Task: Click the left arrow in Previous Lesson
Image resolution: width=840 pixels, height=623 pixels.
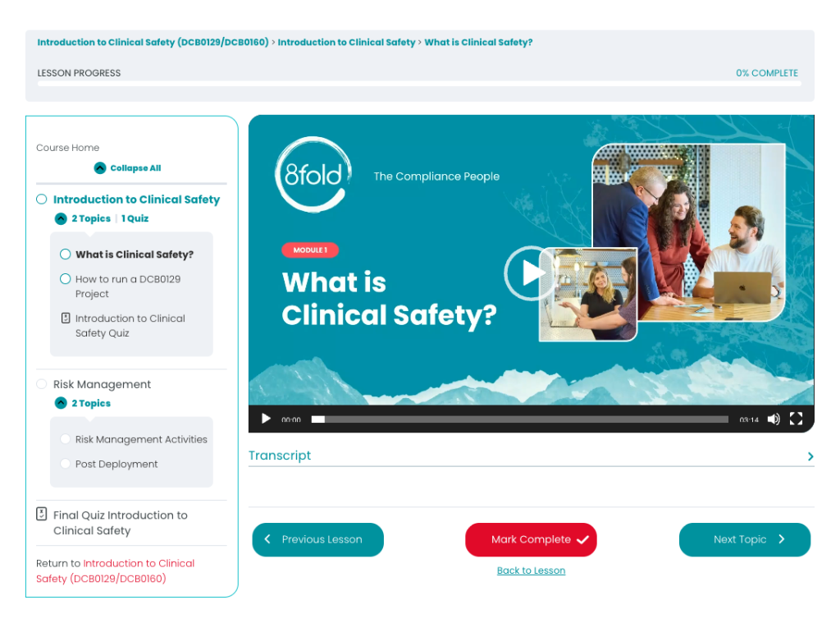Action: tap(267, 538)
